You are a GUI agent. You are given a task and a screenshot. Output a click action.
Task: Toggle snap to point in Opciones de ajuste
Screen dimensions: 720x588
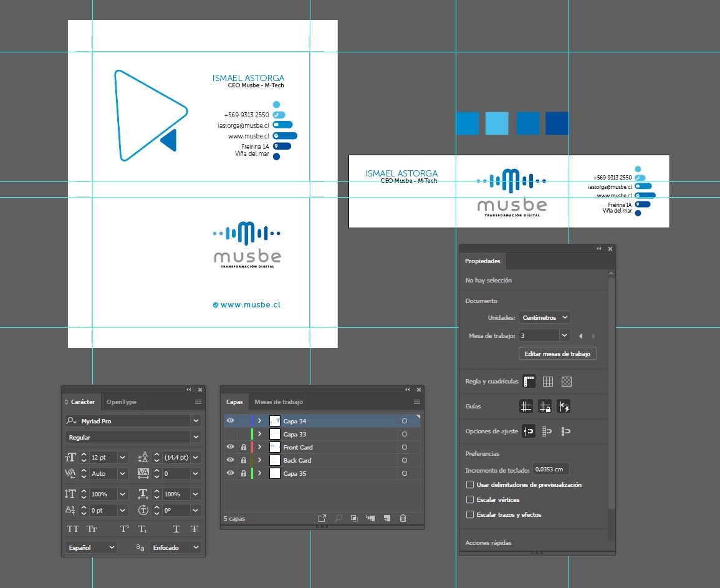click(x=529, y=431)
